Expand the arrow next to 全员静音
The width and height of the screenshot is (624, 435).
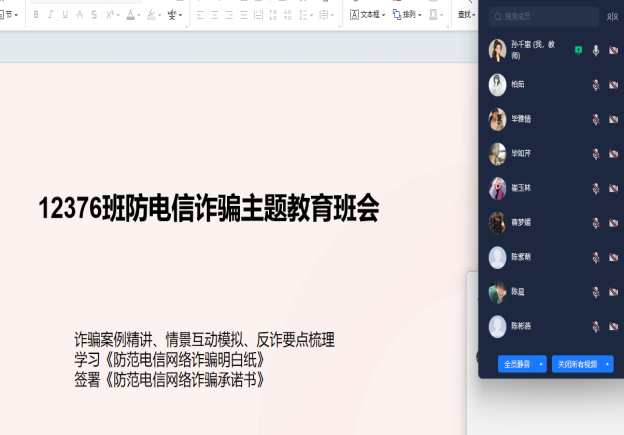pyautogui.click(x=542, y=364)
